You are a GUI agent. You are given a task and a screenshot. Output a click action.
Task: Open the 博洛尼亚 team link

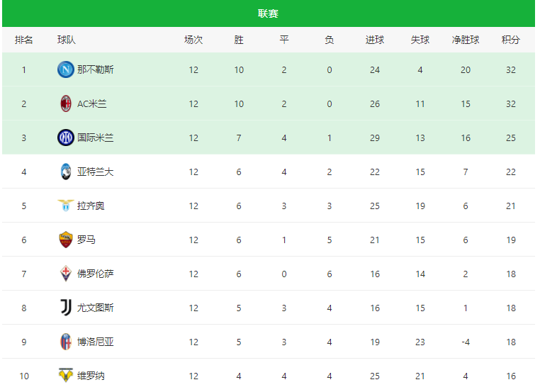click(x=96, y=342)
